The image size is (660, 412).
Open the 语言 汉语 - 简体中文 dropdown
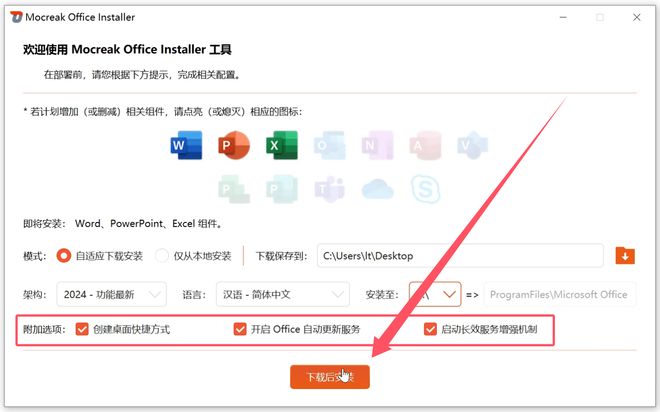click(282, 294)
